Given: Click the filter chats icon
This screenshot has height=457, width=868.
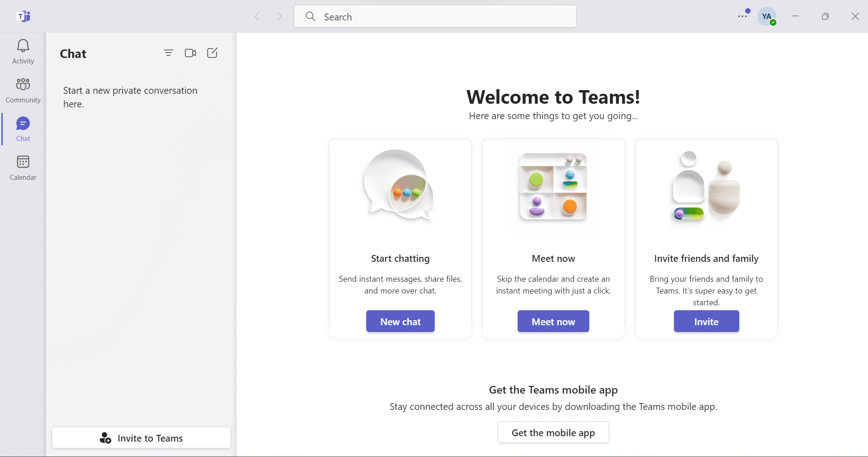Looking at the screenshot, I should 169,53.
